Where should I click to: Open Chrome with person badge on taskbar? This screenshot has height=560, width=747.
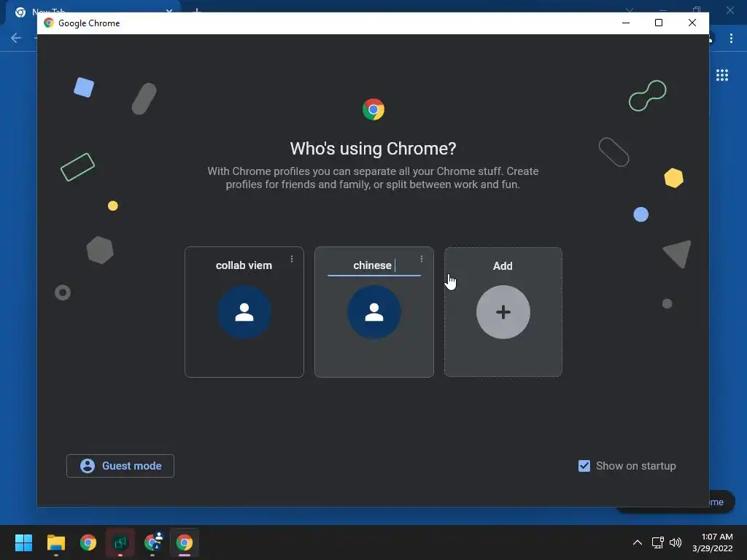tap(153, 542)
